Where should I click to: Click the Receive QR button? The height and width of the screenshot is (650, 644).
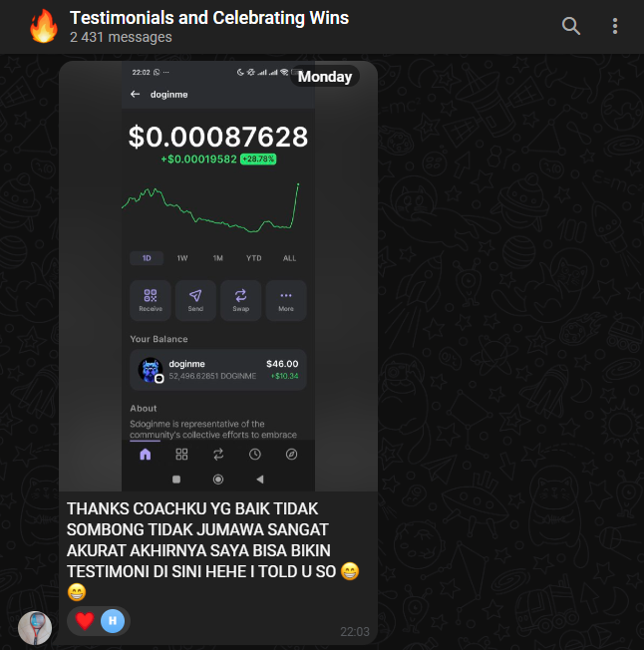pyautogui.click(x=151, y=300)
